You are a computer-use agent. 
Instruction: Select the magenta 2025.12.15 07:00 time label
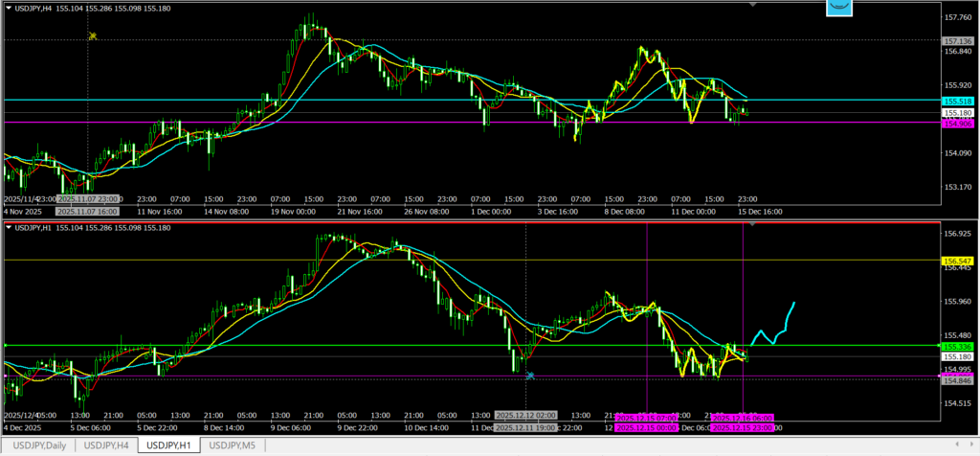coord(648,418)
